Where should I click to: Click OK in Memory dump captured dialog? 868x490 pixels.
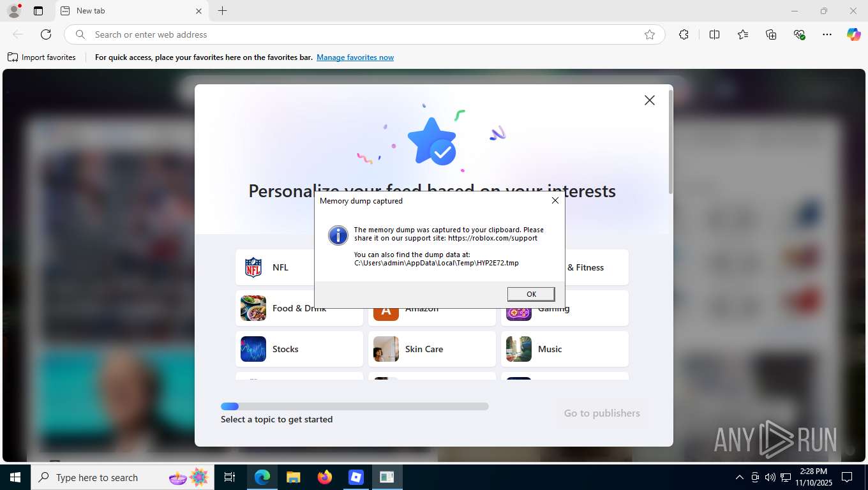pos(531,294)
